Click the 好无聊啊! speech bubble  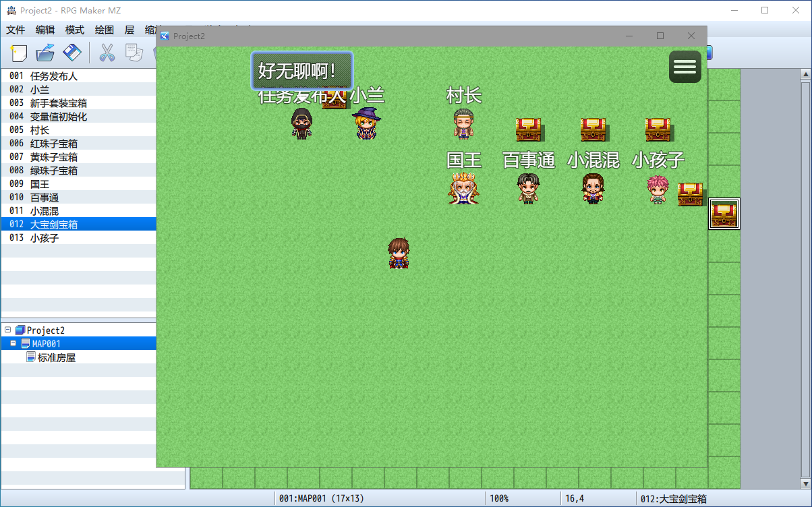click(x=301, y=71)
